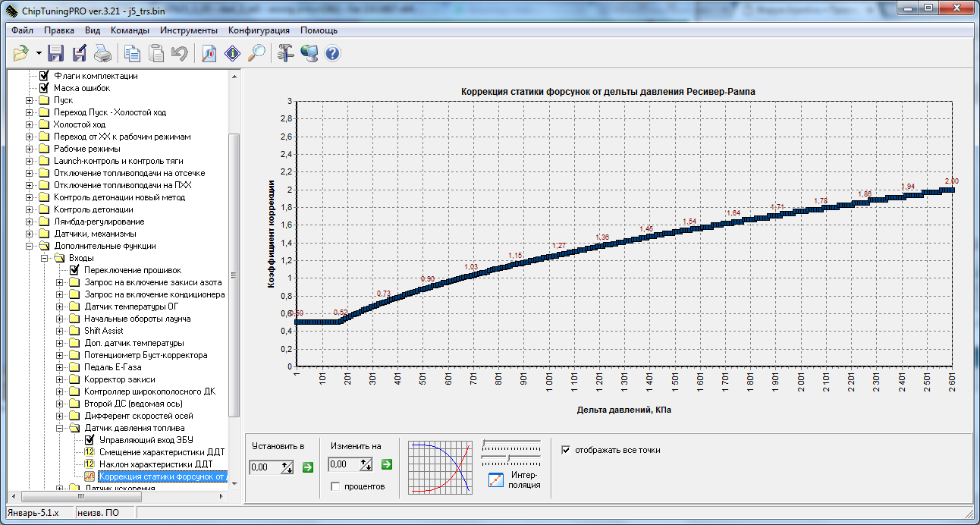Collapse 'Датчик давления топлива' node
This screenshot has width=980, height=525.
pyautogui.click(x=60, y=428)
